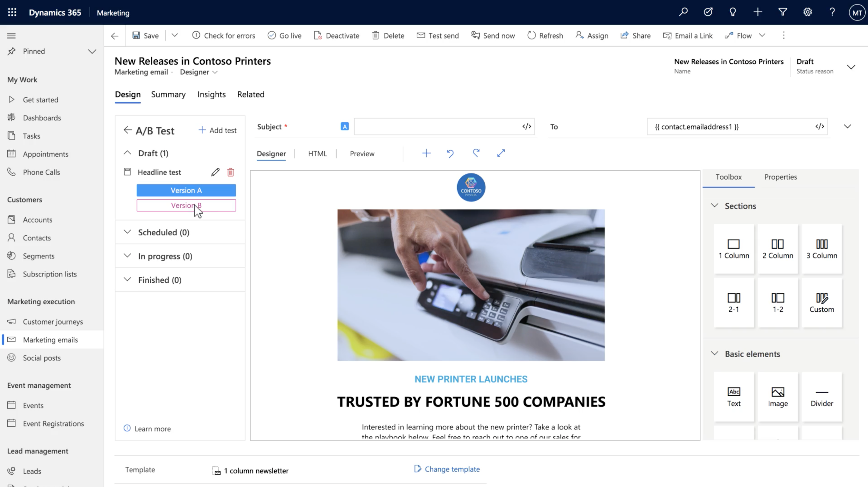Screen dimensions: 868x487
Task: Click Deactivate command
Action: pyautogui.click(x=336, y=36)
